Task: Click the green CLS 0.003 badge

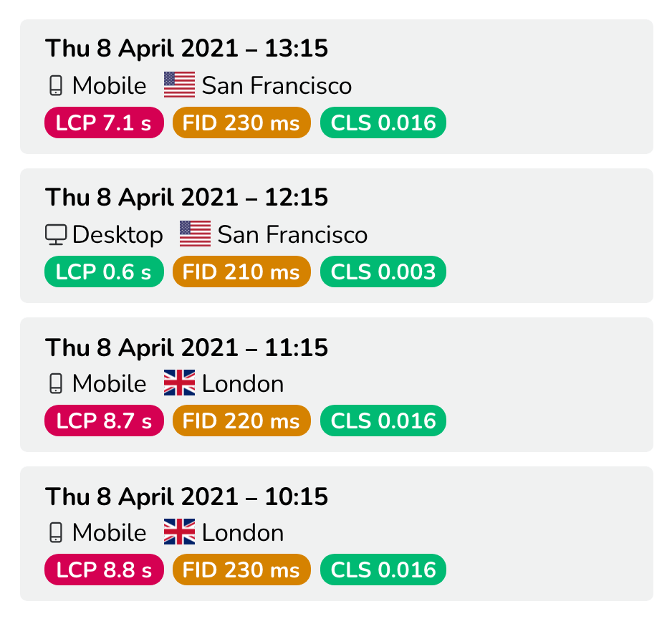Action: 383,272
